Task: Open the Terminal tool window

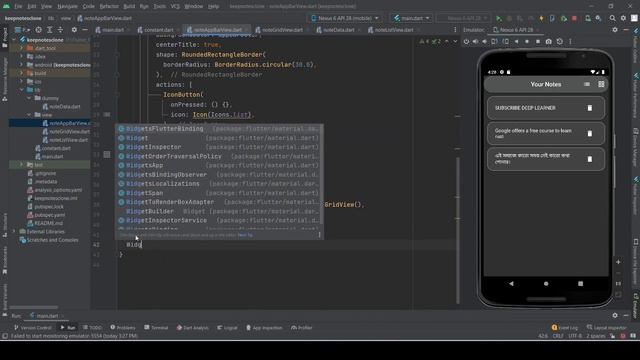Action: pos(156,328)
